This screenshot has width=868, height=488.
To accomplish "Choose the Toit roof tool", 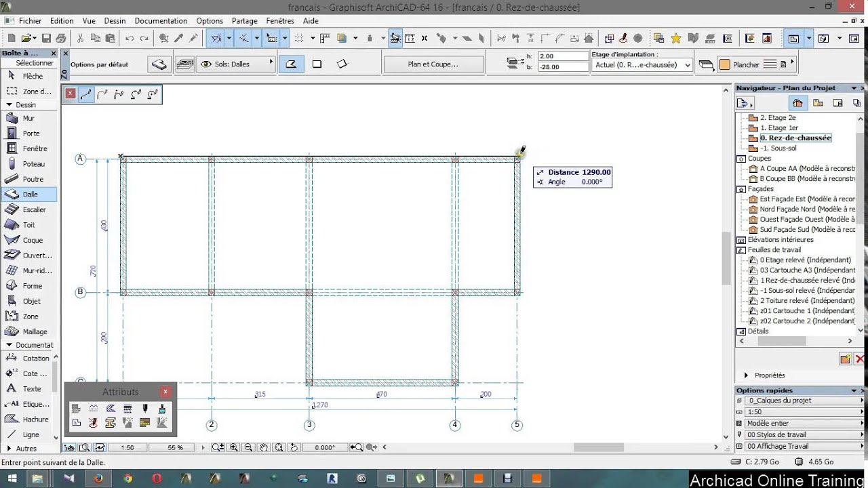I will (28, 225).
